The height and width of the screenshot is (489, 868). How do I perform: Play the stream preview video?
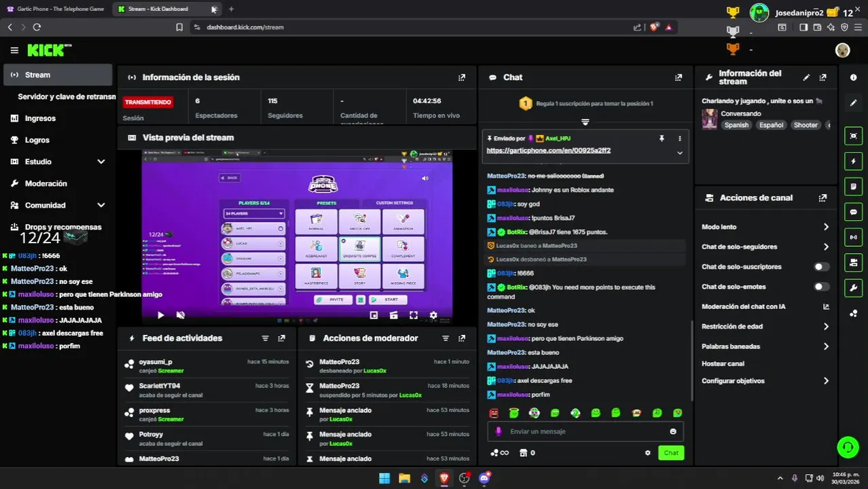[160, 315]
